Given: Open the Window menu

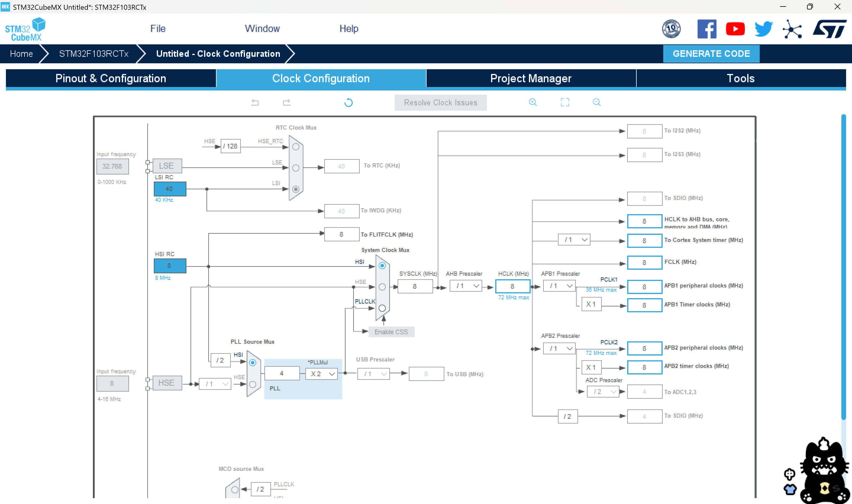Looking at the screenshot, I should click(x=262, y=28).
